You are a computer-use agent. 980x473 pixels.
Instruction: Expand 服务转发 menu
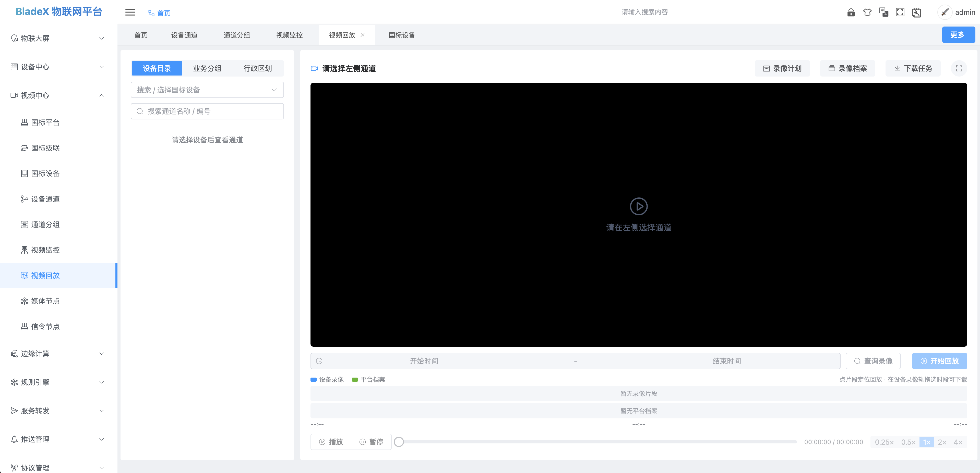[58, 411]
